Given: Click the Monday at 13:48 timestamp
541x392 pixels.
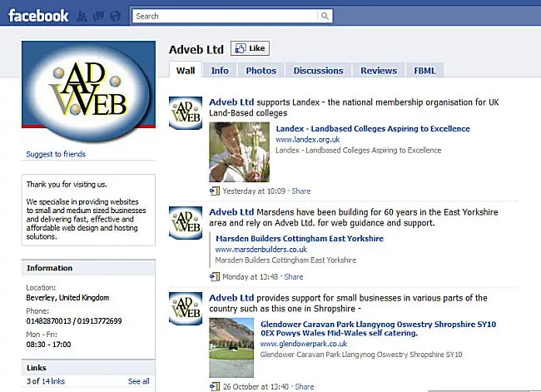Looking at the screenshot, I should coord(251,277).
